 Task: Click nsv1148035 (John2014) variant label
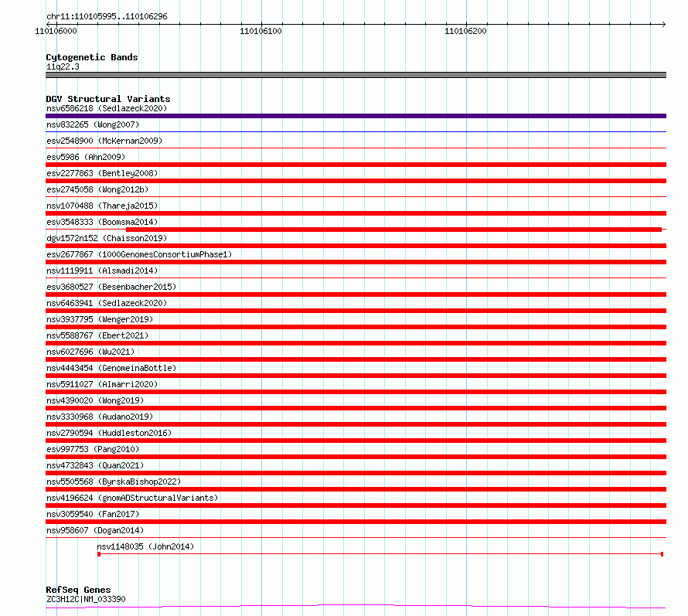point(145,546)
